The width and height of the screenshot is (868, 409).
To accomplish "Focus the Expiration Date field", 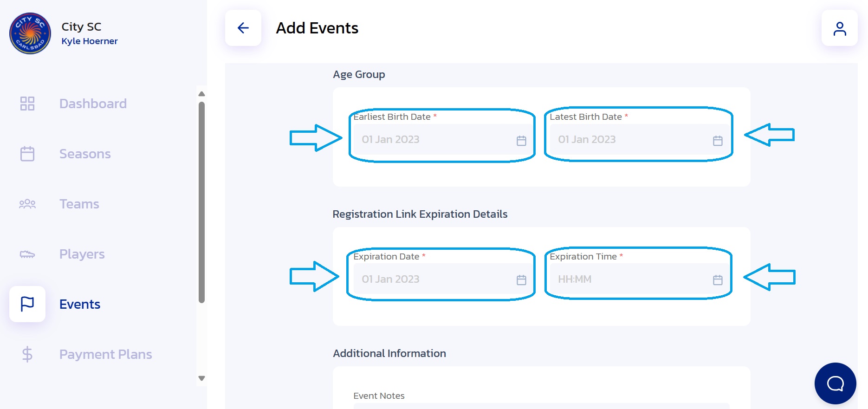I will pyautogui.click(x=443, y=279).
